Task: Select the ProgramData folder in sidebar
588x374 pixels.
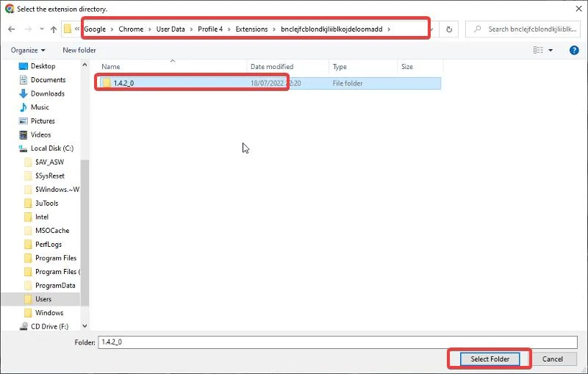Action: [55, 286]
